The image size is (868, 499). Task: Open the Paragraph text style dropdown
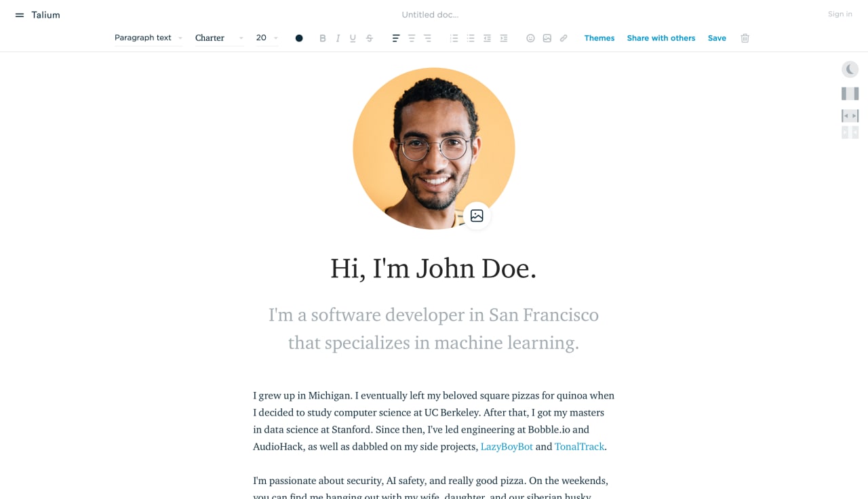[149, 38]
